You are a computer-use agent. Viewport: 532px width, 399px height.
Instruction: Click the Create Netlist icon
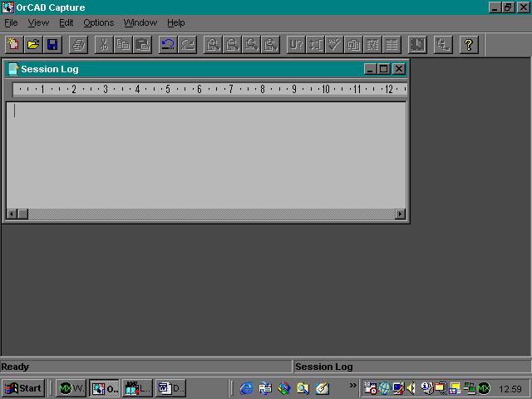[353, 44]
